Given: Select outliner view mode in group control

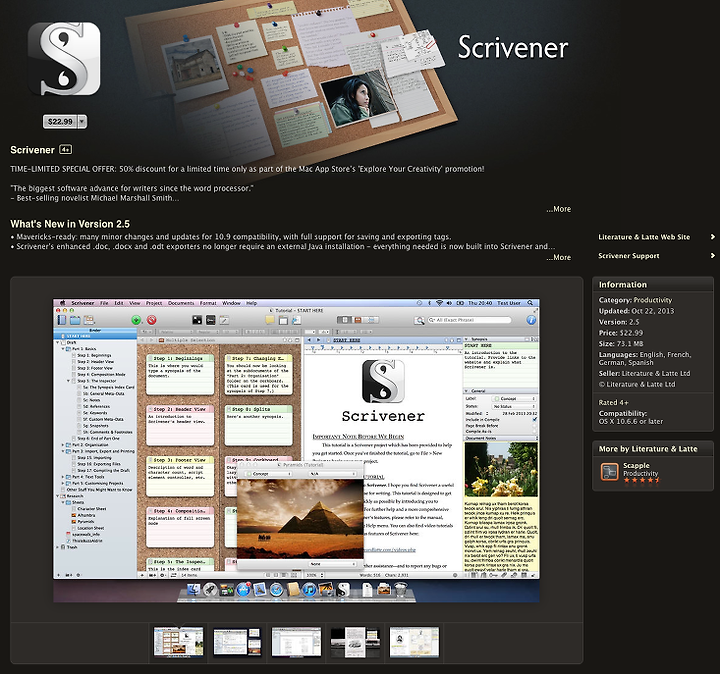Looking at the screenshot, I should [x=372, y=320].
